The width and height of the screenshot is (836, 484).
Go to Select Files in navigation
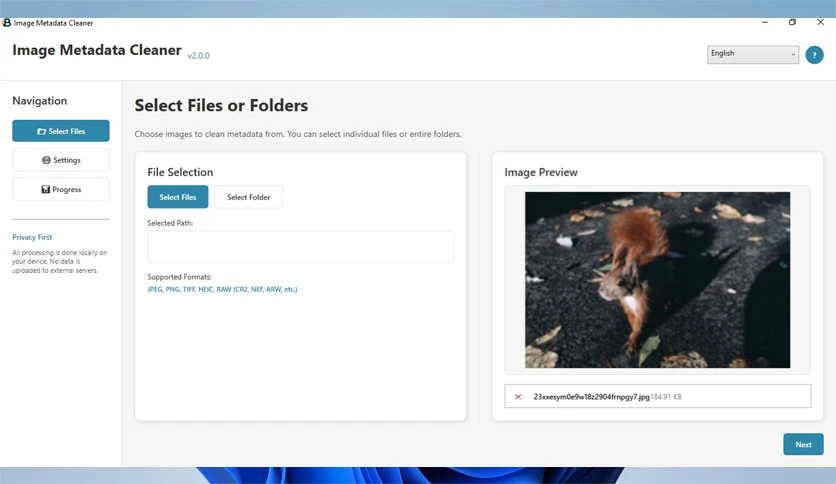tap(61, 131)
